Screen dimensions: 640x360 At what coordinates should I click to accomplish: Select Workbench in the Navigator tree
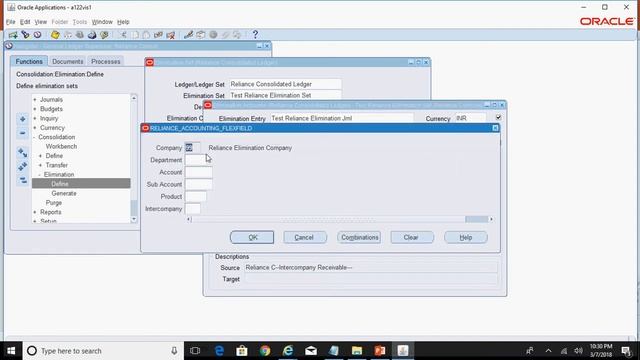coord(61,147)
